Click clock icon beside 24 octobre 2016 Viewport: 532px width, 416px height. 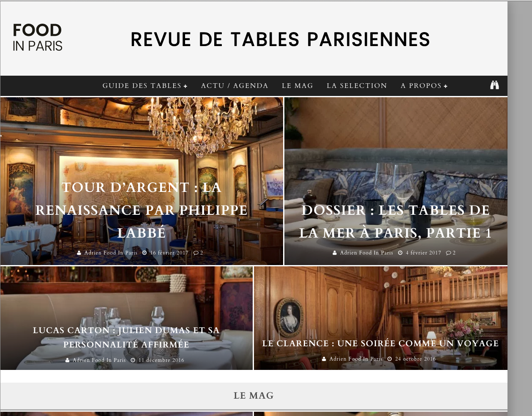pyautogui.click(x=390, y=359)
